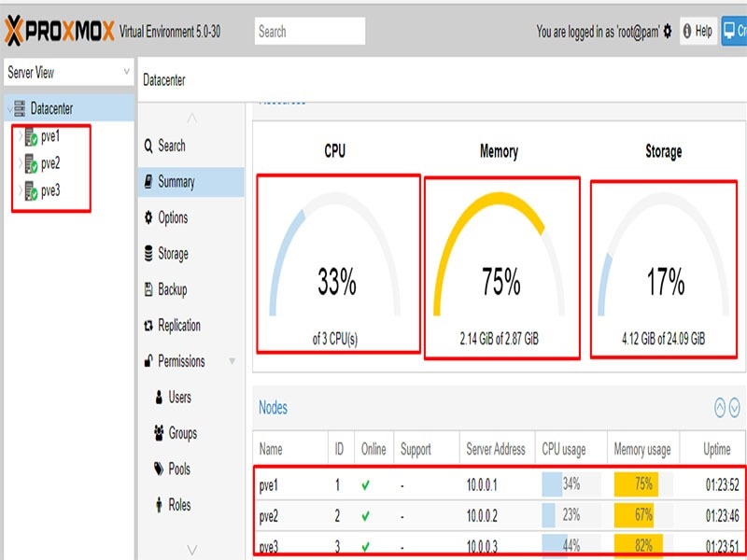The height and width of the screenshot is (560, 747).
Task: Click the 'Virtual Environment 5.0-30' version text
Action: point(170,32)
